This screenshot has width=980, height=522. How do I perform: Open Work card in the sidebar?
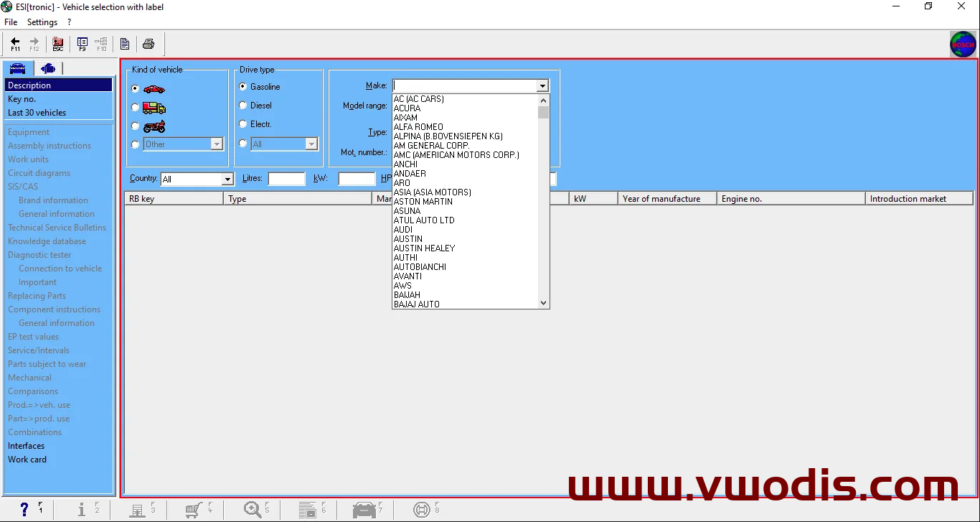point(27,460)
